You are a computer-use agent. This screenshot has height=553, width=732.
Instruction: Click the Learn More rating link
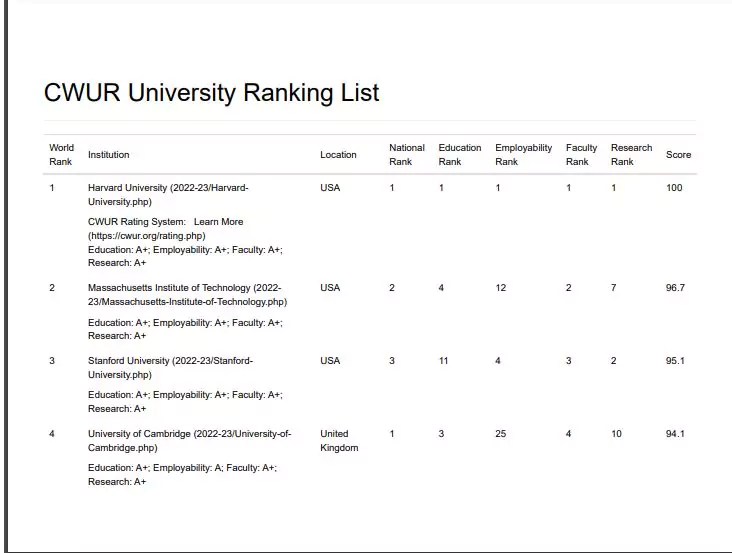coord(218,222)
